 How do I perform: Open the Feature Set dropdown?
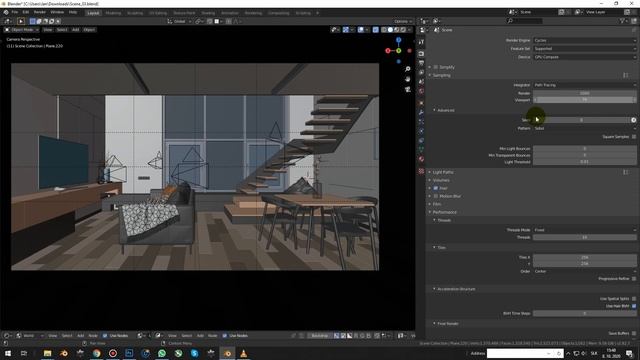[x=584, y=49]
